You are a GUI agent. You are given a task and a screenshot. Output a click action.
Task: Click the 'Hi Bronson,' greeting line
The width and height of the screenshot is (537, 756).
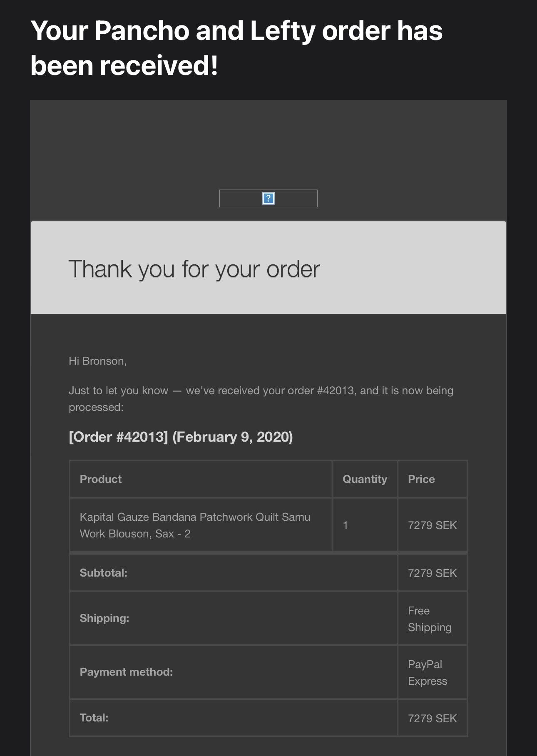pyautogui.click(x=98, y=361)
